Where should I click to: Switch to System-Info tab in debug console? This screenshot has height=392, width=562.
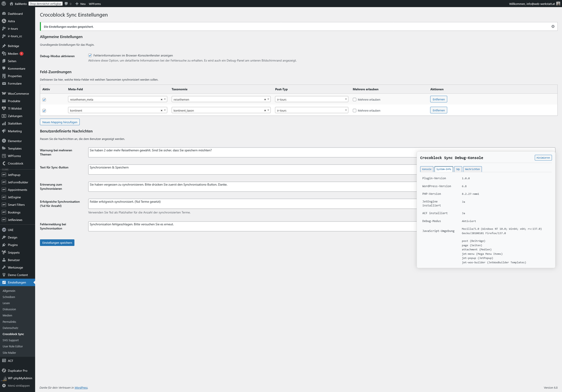[444, 169]
